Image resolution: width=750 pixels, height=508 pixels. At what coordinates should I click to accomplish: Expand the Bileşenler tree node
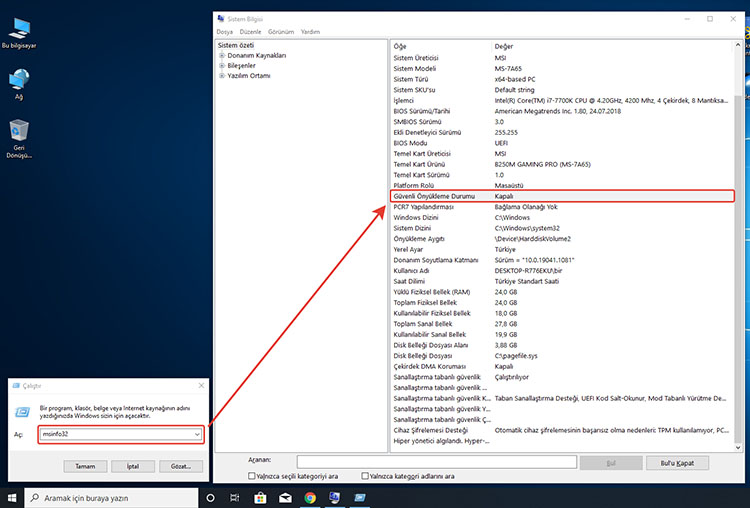pyautogui.click(x=222, y=66)
